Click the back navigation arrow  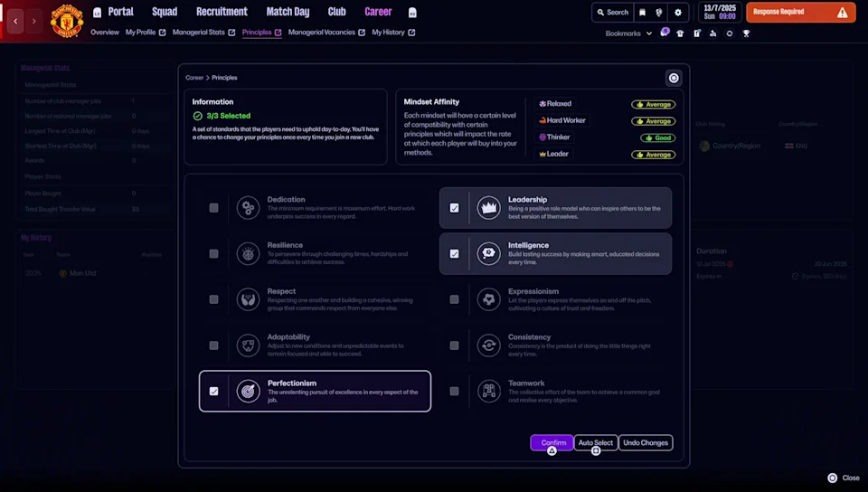coord(15,21)
